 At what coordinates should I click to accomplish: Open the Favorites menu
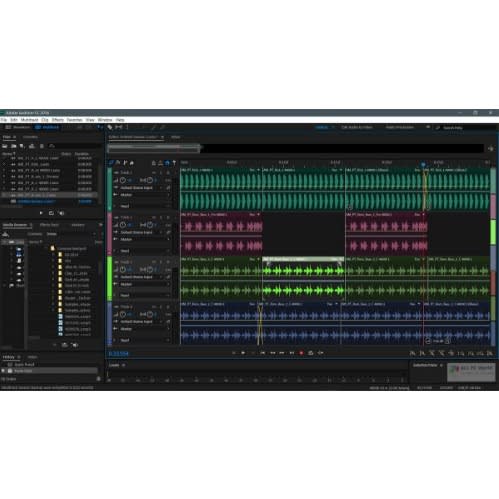(74, 120)
